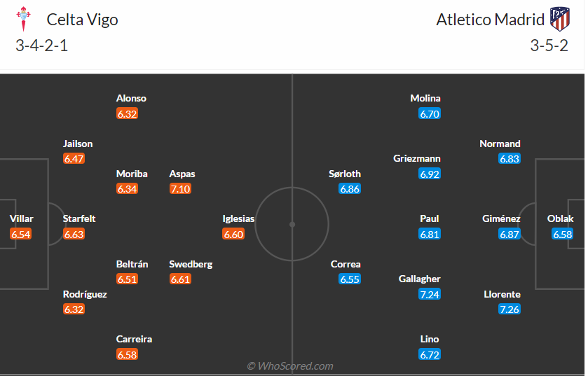Click the Atletico Madrid club crest
588x376 pixels.
tap(560, 19)
